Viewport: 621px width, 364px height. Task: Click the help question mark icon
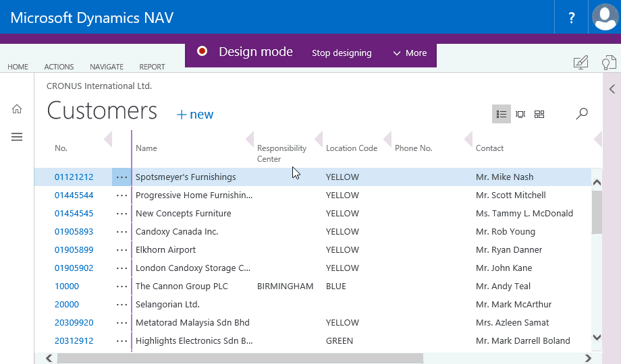[x=572, y=18]
